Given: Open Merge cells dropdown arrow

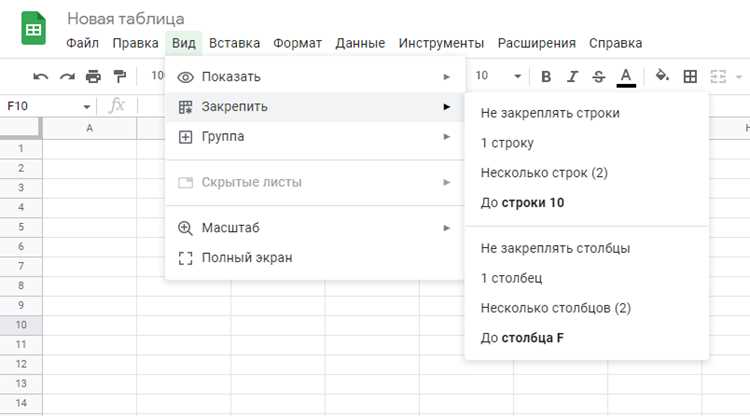Looking at the screenshot, I should [x=739, y=77].
